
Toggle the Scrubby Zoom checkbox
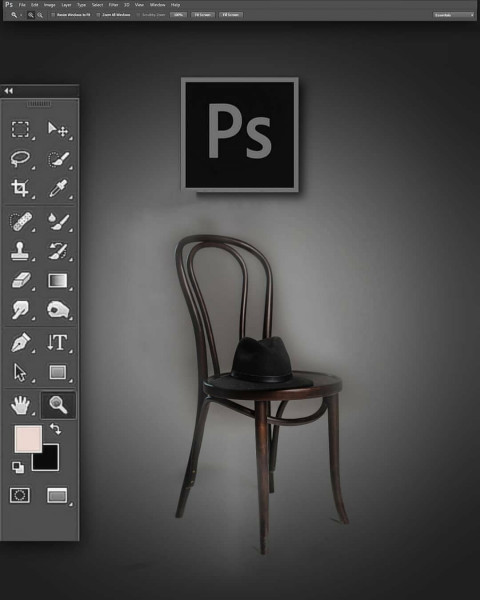tap(139, 15)
